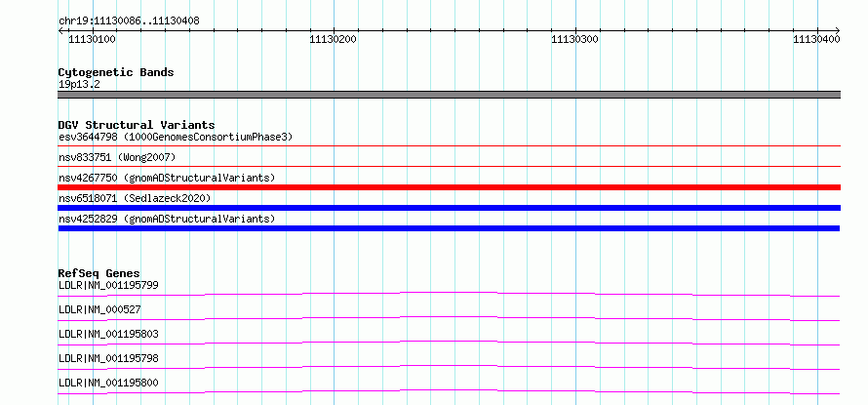Select the Cytogenetic Bands track title

(x=116, y=72)
